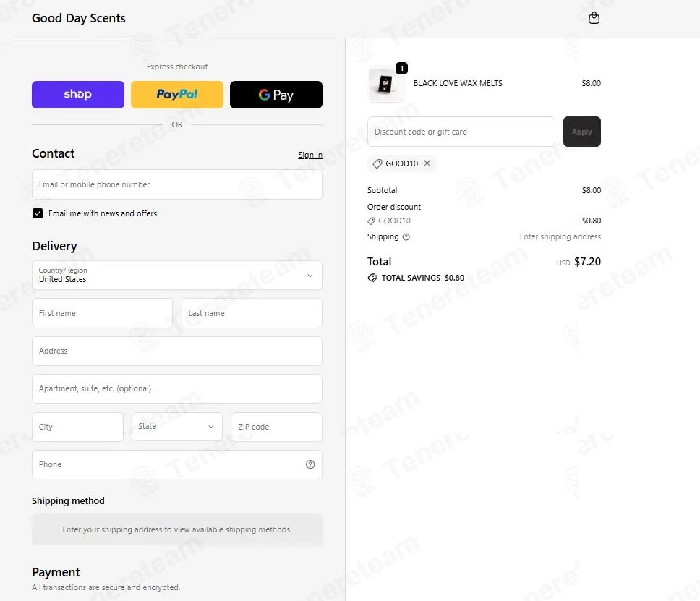Expand the State dropdown
Viewport: 700px width, 601px height.
[177, 427]
